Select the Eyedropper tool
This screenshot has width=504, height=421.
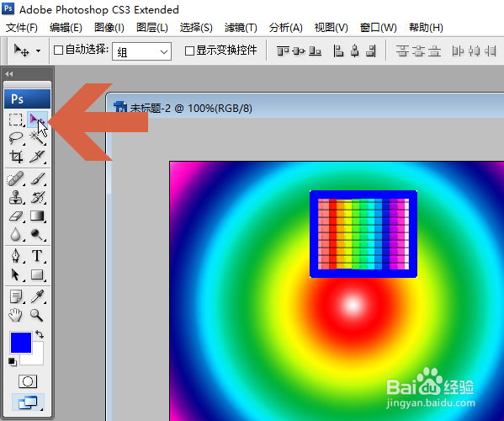37,296
